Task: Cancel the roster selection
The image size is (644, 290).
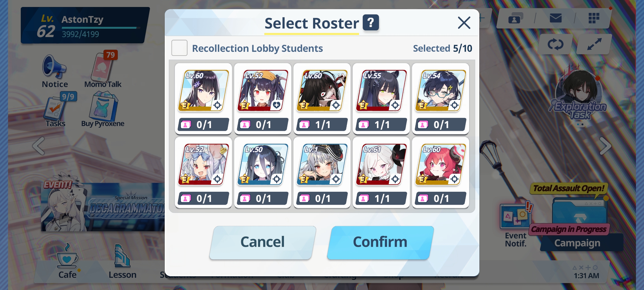Action: (262, 242)
